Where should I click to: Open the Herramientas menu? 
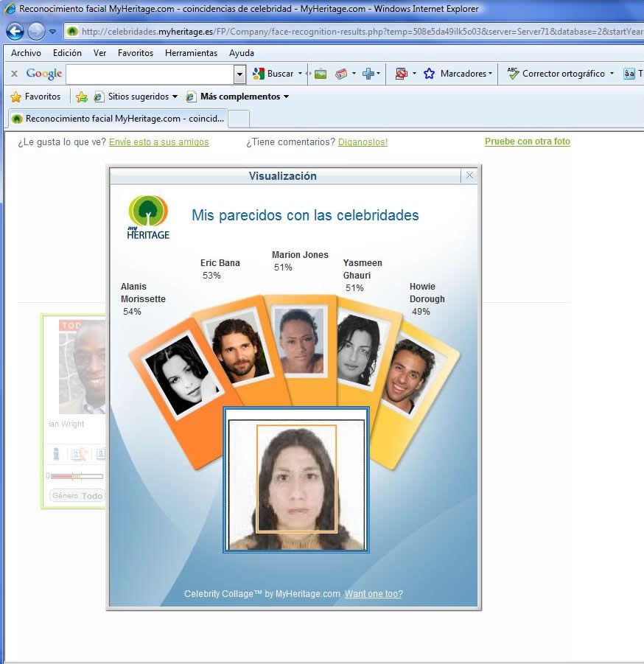pos(191,53)
